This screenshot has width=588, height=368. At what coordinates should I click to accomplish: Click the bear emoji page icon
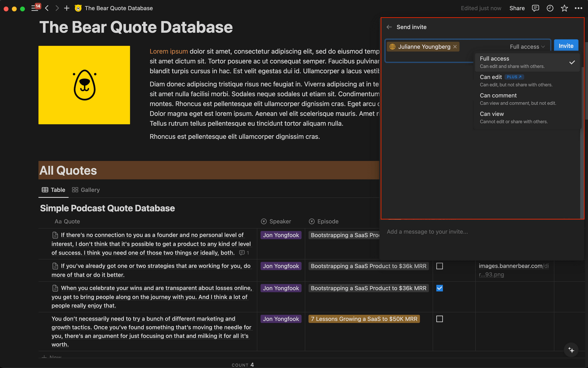(x=78, y=8)
